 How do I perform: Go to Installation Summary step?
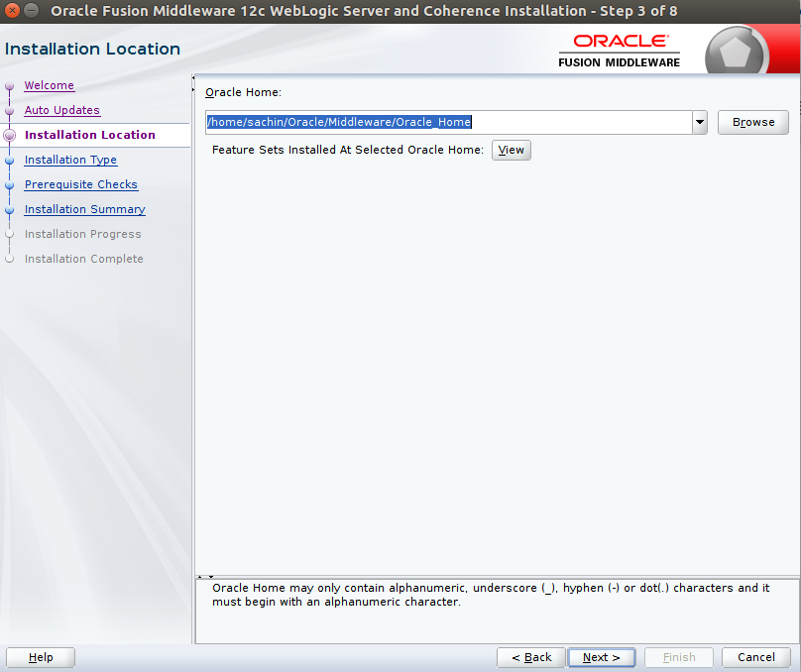point(85,209)
